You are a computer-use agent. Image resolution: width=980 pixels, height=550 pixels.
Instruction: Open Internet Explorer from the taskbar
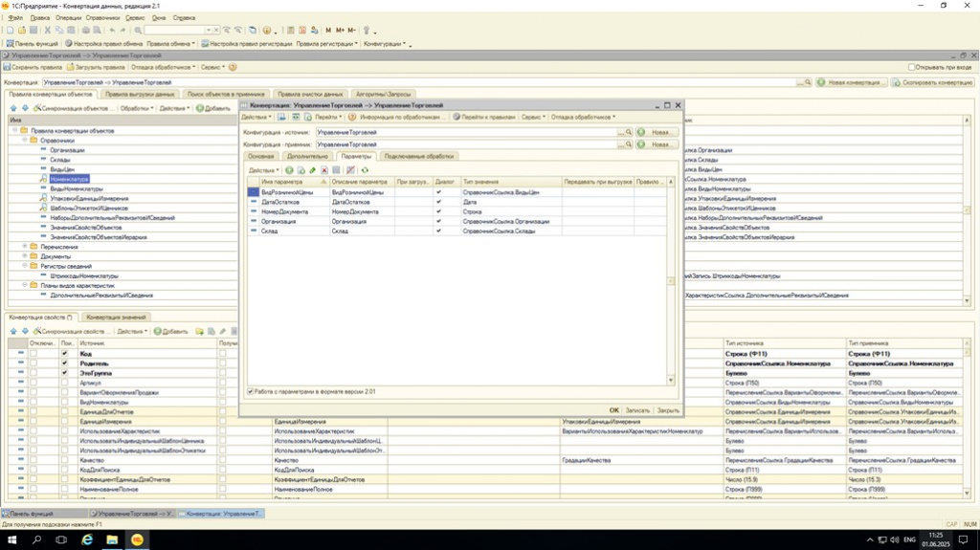pyautogui.click(x=87, y=539)
